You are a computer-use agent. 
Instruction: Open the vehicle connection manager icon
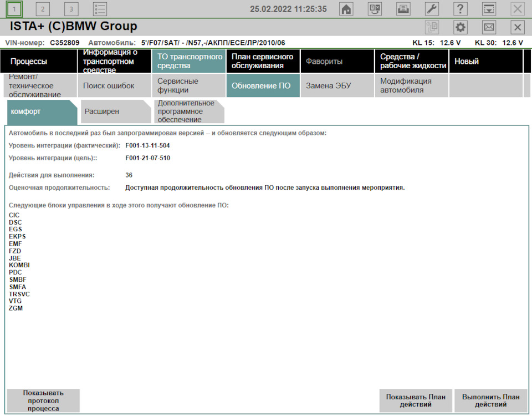(375, 9)
